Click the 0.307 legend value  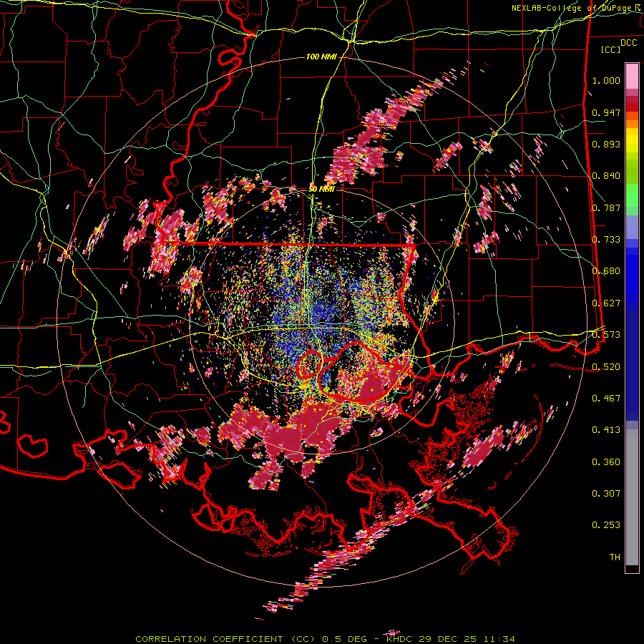coord(606,494)
